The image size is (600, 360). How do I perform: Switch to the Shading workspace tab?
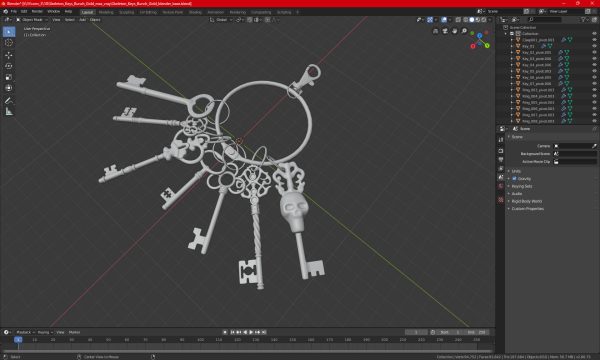click(195, 12)
